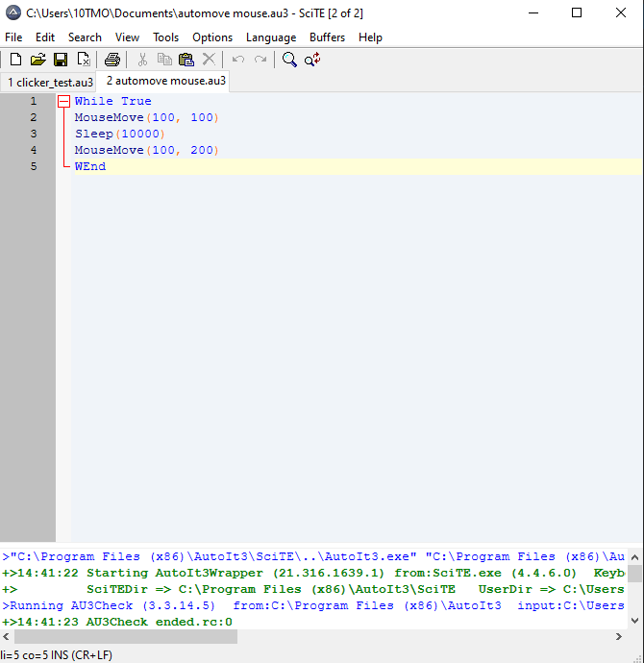This screenshot has height=663, width=644.
Task: Click the horizontal scrollbar thumb
Action: 126,636
